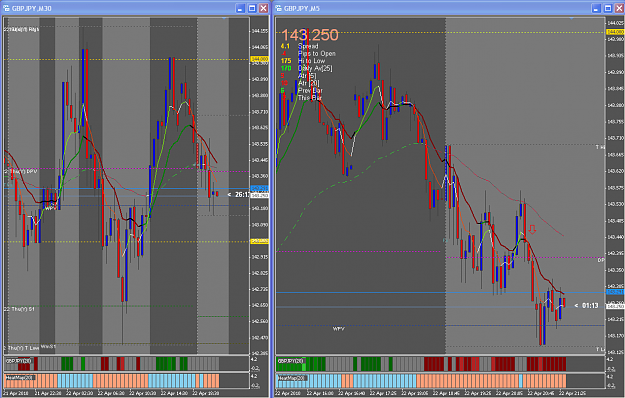Click the Pips to Open label
This screenshot has width=625, height=398.
pyautogui.click(x=317, y=53)
